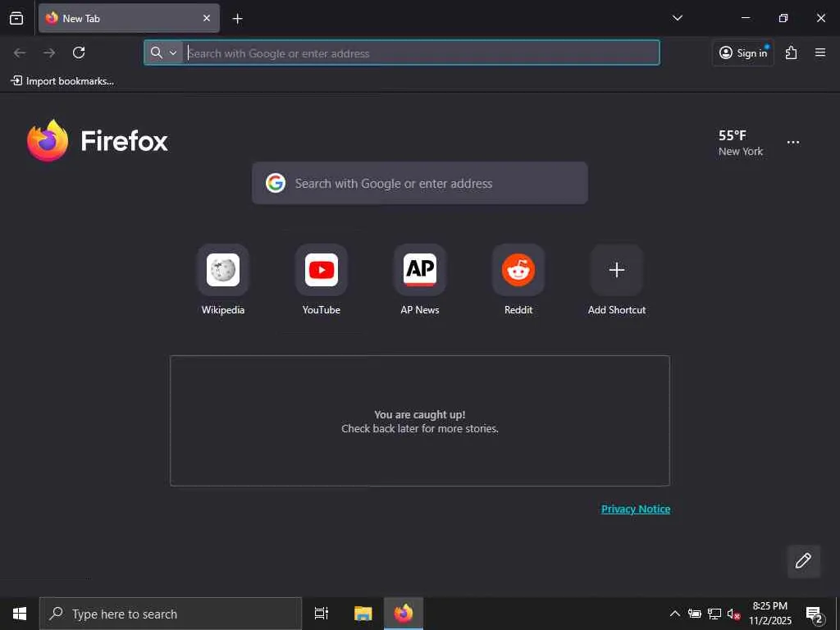Image resolution: width=840 pixels, height=630 pixels.
Task: Open File Explorer from the taskbar
Action: click(363, 614)
